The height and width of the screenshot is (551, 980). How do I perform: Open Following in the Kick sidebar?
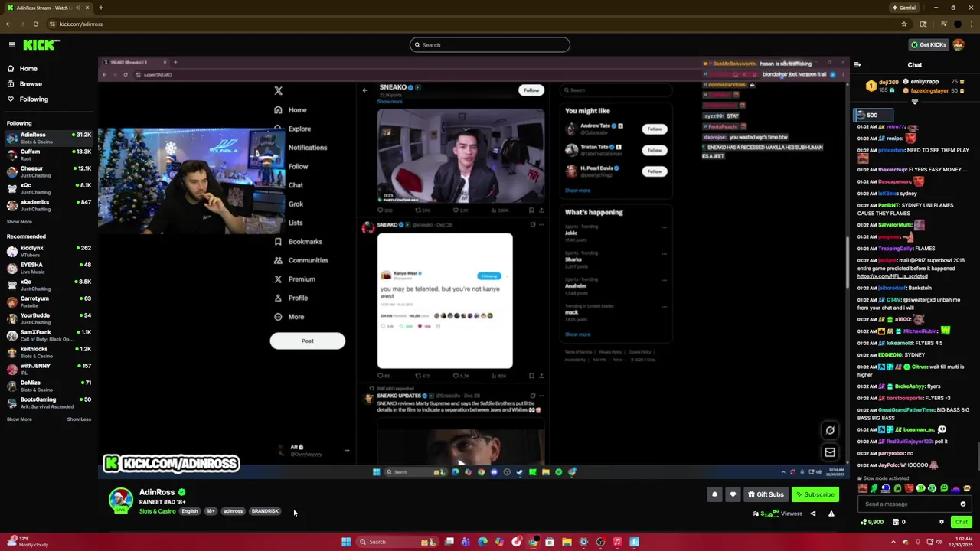(x=34, y=99)
